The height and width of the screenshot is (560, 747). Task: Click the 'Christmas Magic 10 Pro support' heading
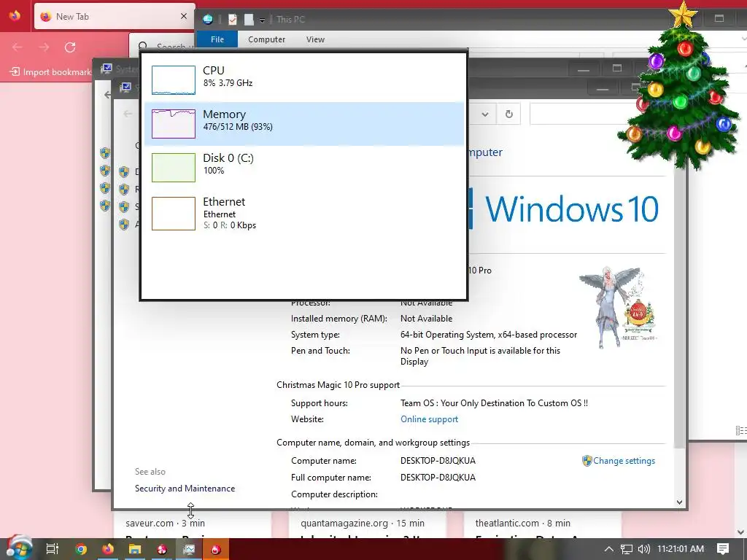click(x=338, y=385)
